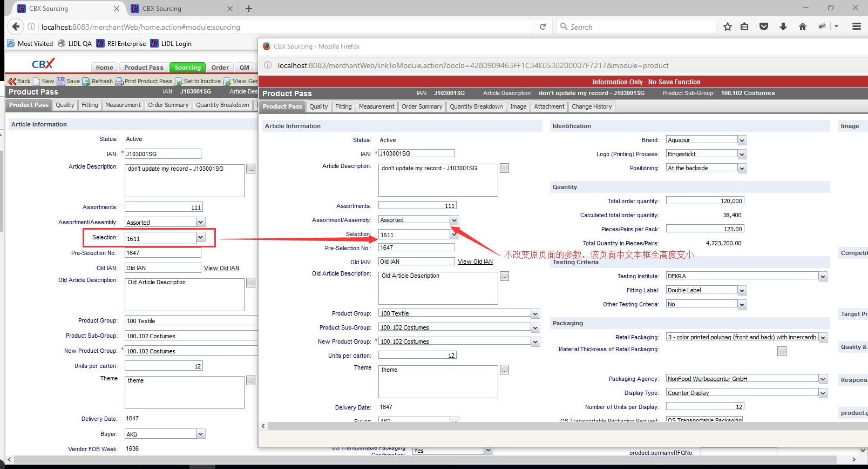Open Theme ellipsis button in popup window

click(x=504, y=370)
